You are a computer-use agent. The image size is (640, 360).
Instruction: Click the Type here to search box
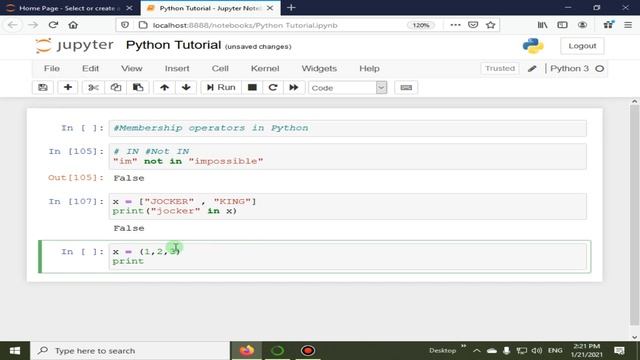point(130,351)
